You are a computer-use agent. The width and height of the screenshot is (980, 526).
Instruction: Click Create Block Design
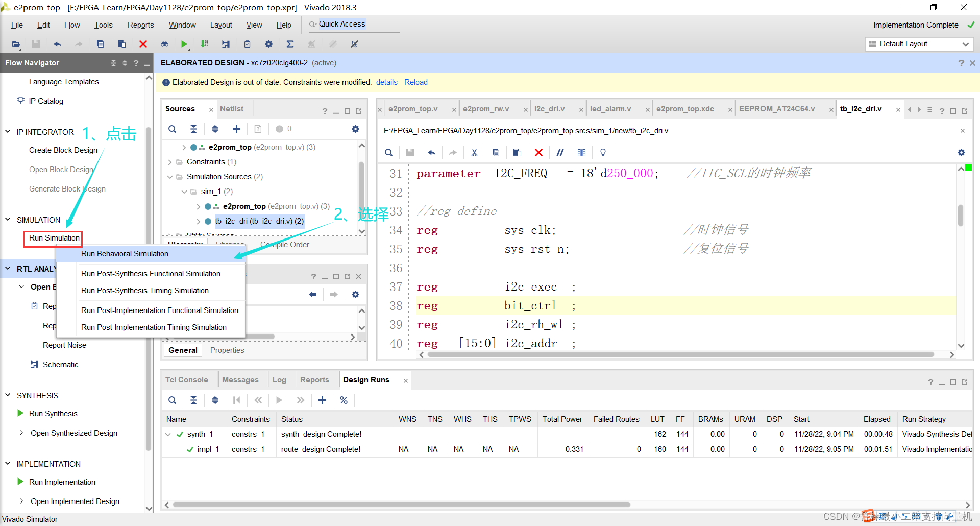[63, 150]
